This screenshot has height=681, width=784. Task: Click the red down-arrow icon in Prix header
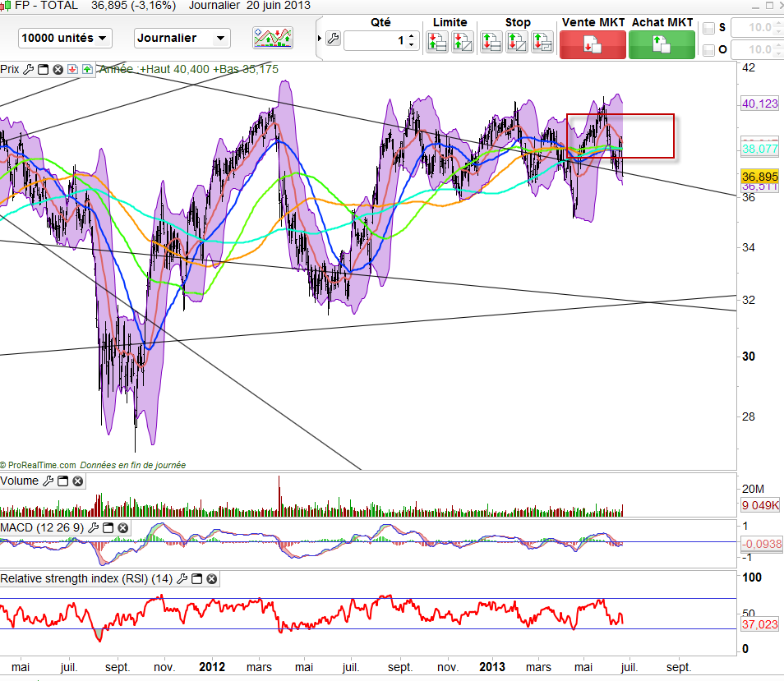click(72, 70)
